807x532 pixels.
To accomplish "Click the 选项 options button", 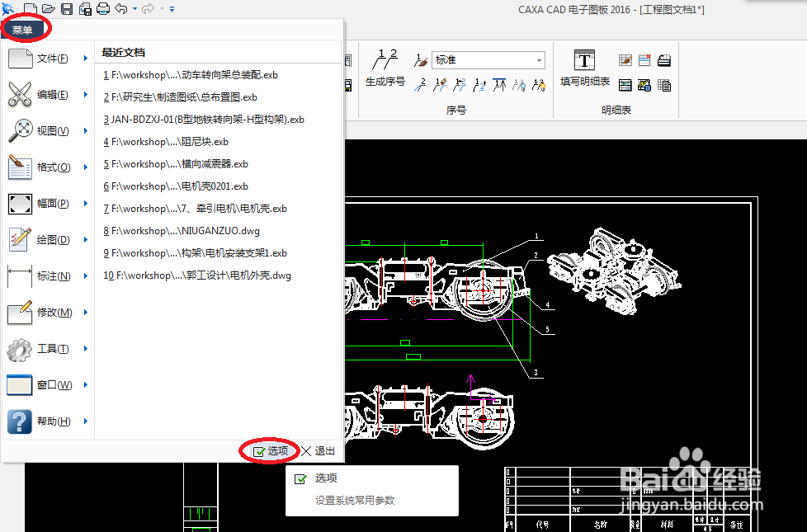I will [x=271, y=451].
